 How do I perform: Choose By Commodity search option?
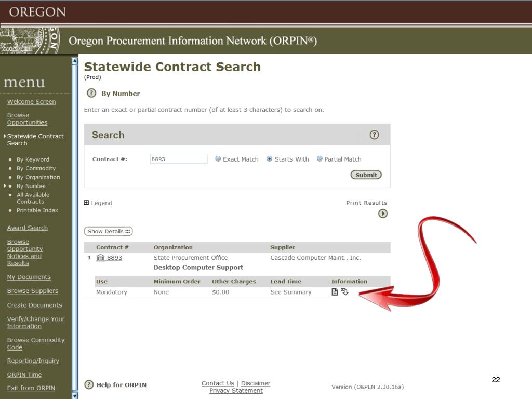point(36,168)
